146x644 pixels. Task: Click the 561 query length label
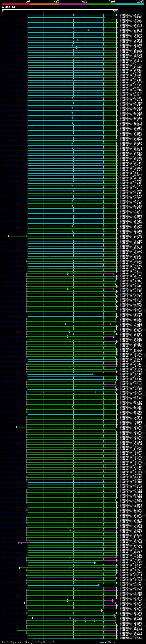point(115,11)
